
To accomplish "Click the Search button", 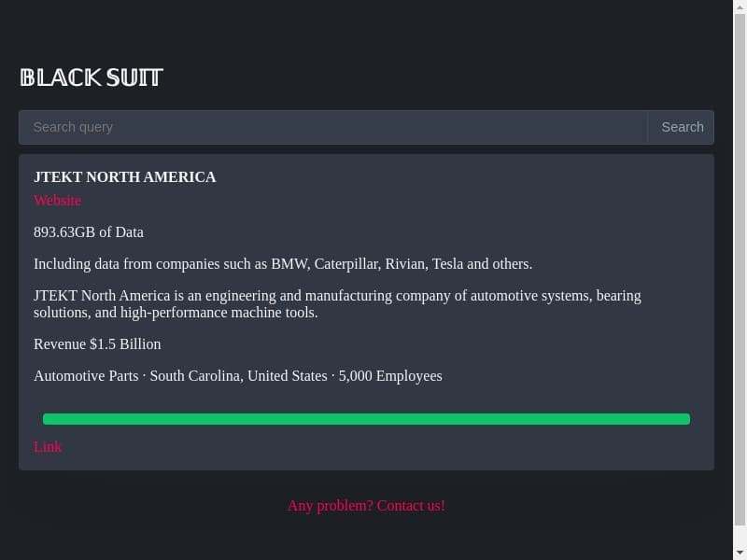I will click(682, 127).
